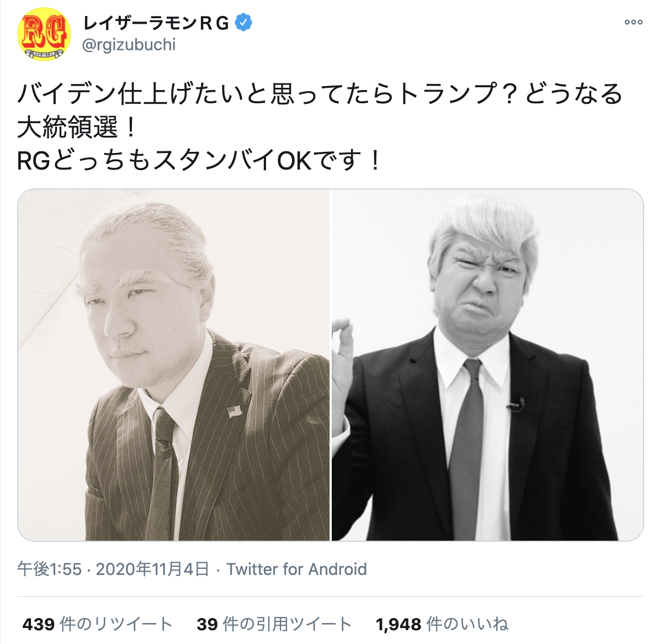Click the 午後1:55 timestamp
653x644 pixels.
click(x=50, y=569)
